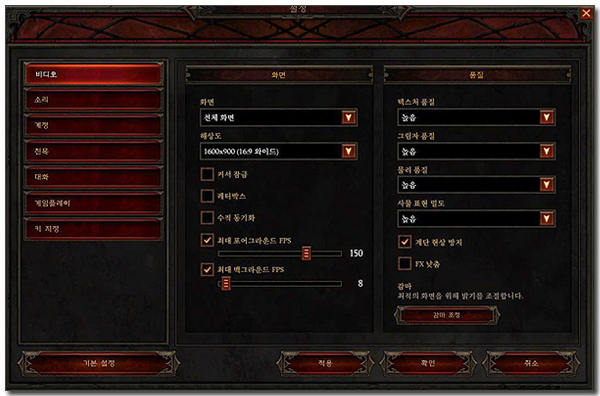Close the settings window with X
The height and width of the screenshot is (396, 600).
tap(586, 13)
